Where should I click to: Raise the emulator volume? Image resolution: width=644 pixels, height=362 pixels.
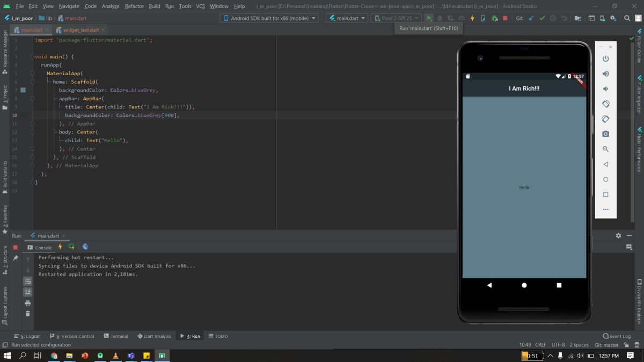pos(605,74)
